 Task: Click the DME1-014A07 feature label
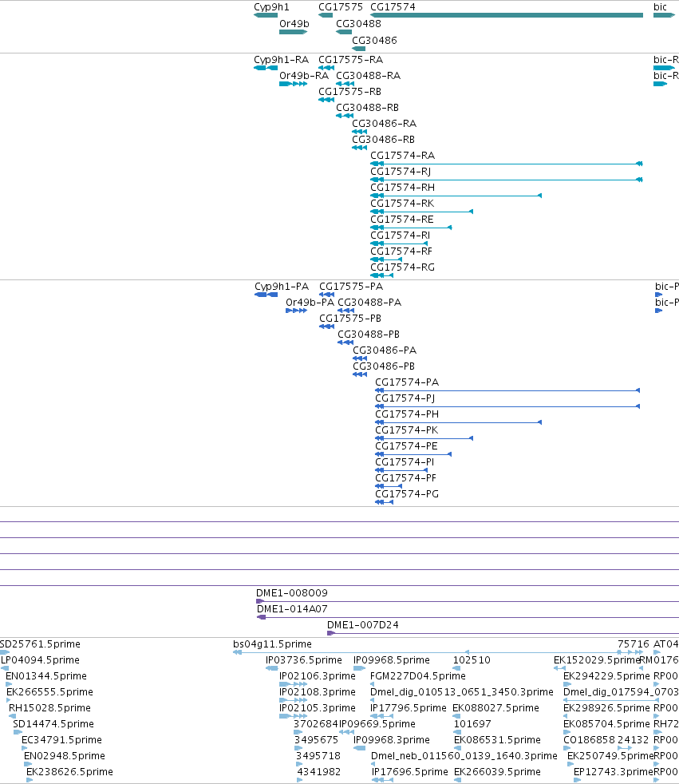(x=292, y=609)
